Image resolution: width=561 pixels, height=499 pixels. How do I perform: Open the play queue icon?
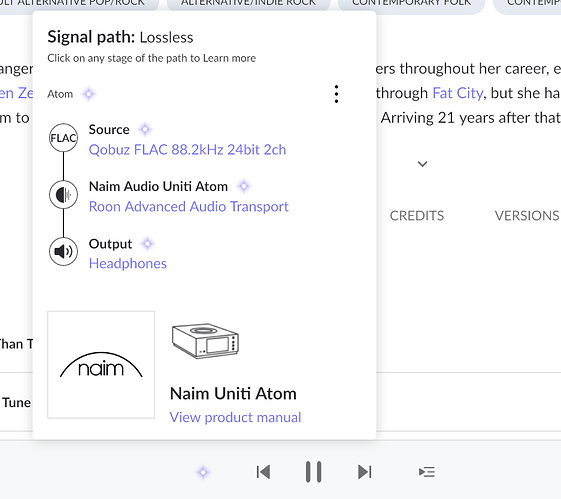tap(427, 472)
